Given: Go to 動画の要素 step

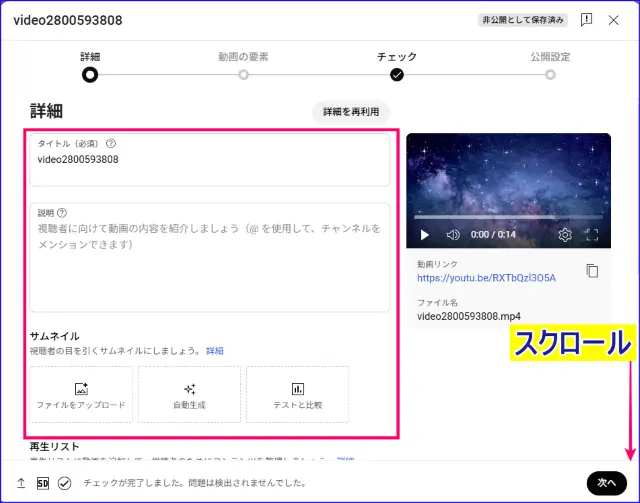Looking at the screenshot, I should (243, 74).
